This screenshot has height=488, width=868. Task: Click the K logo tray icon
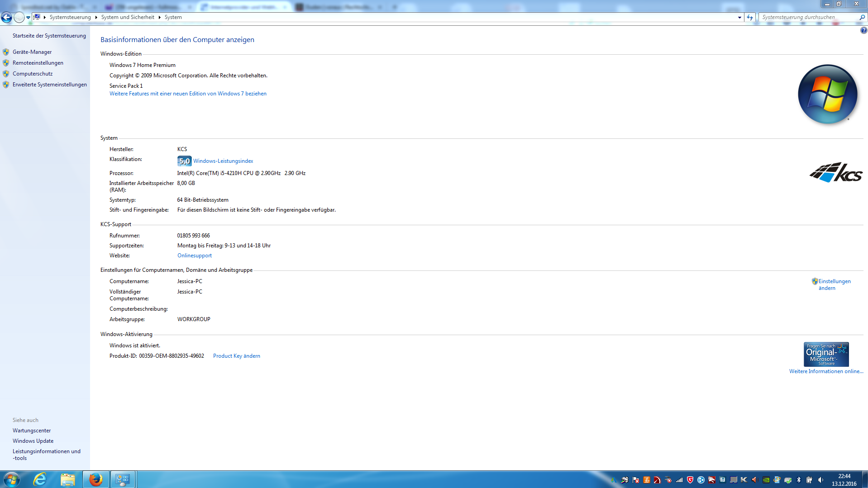(744, 480)
